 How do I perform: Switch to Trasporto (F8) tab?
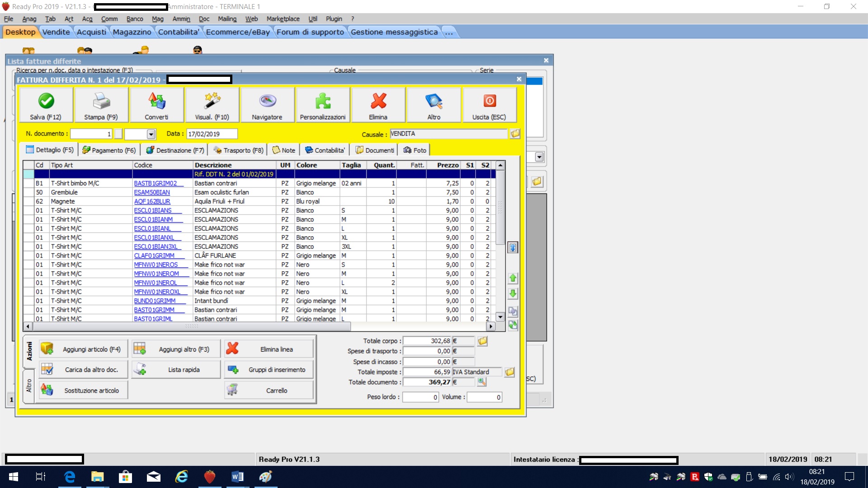[x=238, y=150]
